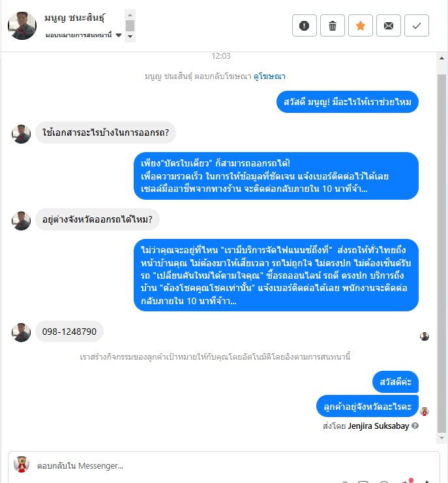Viewport: 448px width, 483px height.
Task: Toggle the orange star follow-up icon
Action: point(361,25)
